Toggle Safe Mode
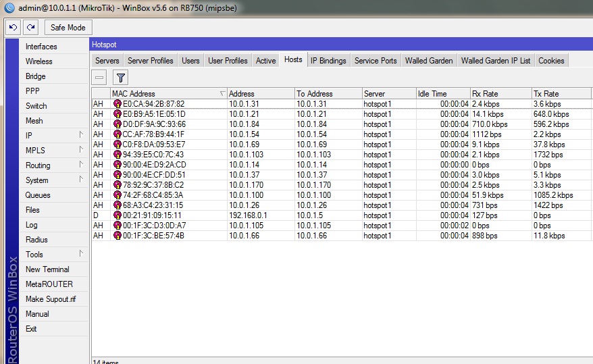Viewport: 593px width, 364px height. [68, 27]
